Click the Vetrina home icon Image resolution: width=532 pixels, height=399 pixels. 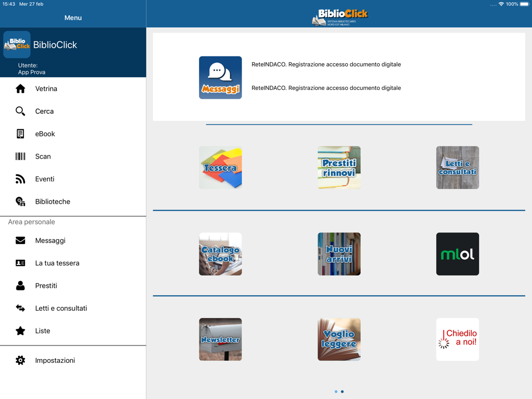click(20, 88)
